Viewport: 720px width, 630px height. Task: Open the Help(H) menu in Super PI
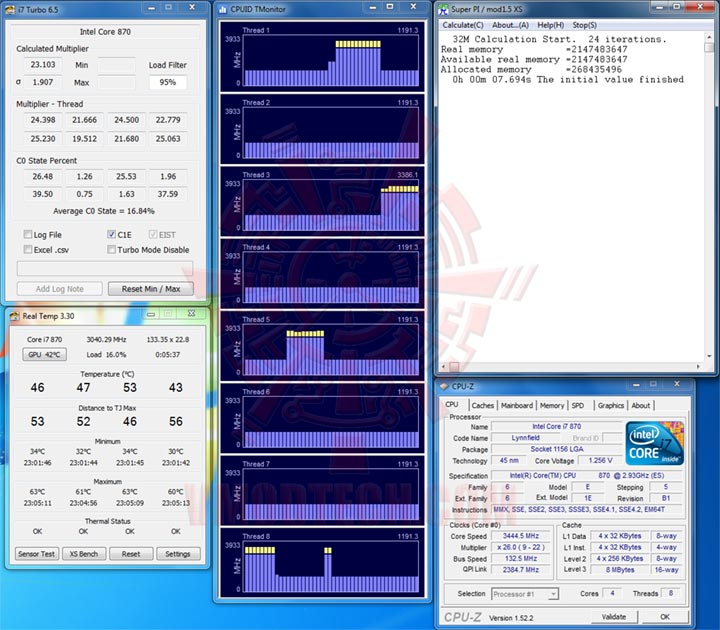pos(550,25)
